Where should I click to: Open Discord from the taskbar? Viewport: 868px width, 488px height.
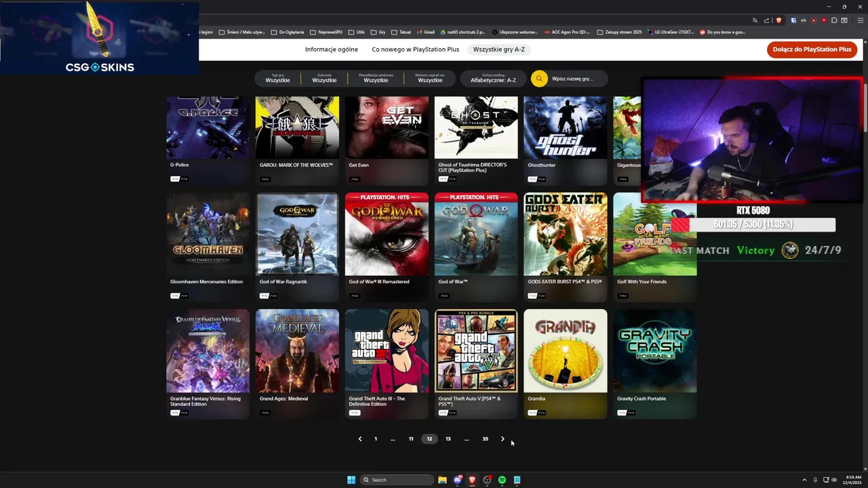tap(457, 480)
